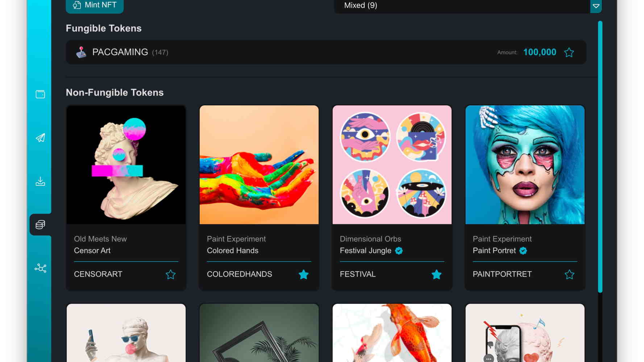Click the Mixed (9) selection field

tap(462, 6)
